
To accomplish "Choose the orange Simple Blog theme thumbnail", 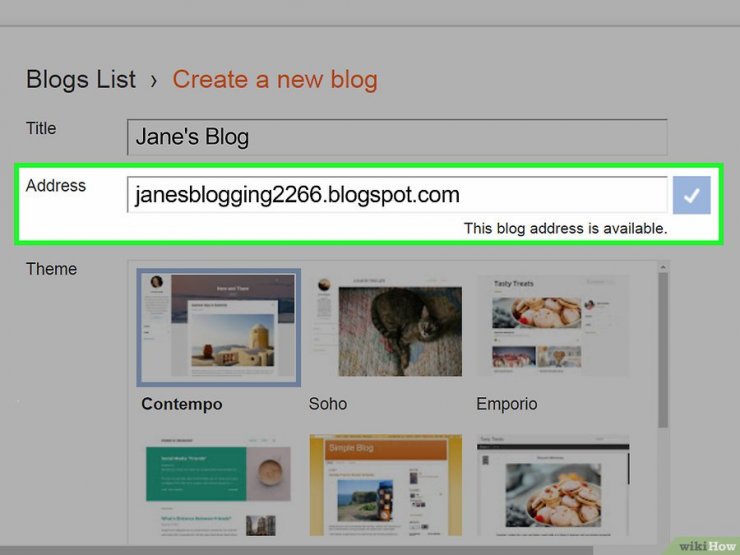I will pos(386,486).
